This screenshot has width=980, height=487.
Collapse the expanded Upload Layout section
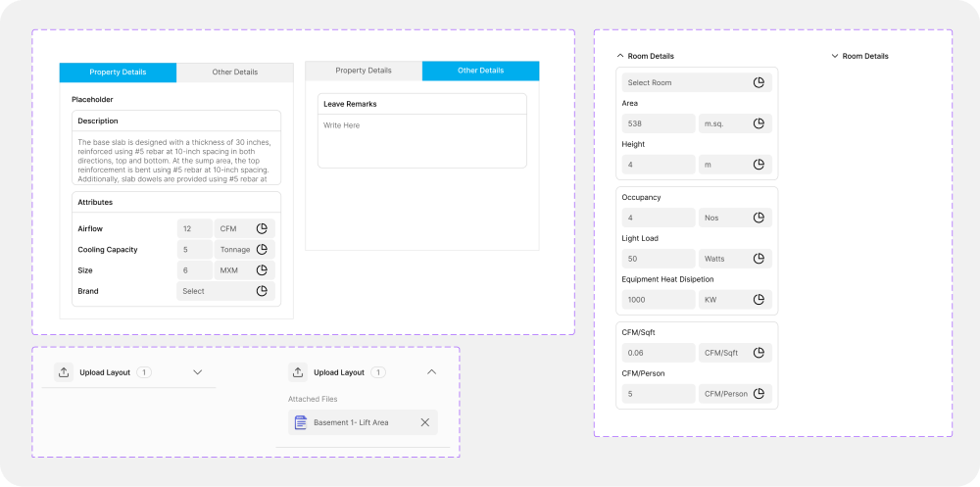[431, 372]
